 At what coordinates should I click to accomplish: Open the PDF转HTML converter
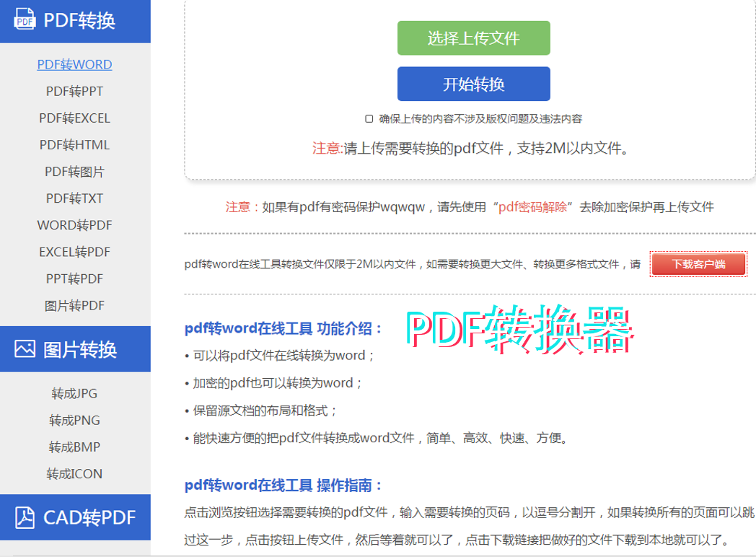[x=75, y=145]
